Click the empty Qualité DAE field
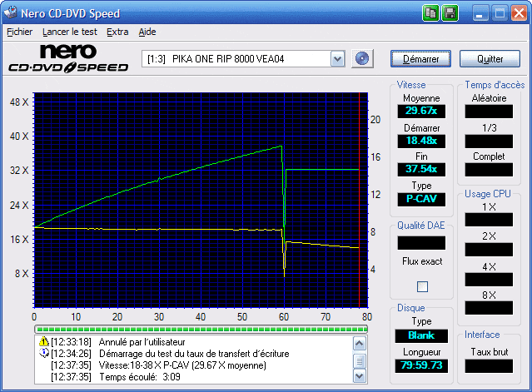This screenshot has width=532, height=392. click(421, 243)
